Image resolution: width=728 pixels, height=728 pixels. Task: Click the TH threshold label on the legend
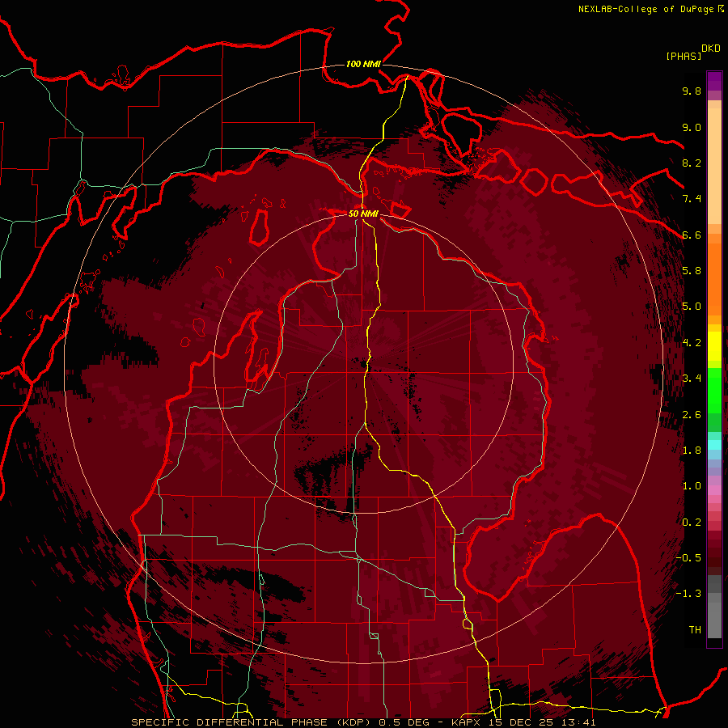point(695,630)
